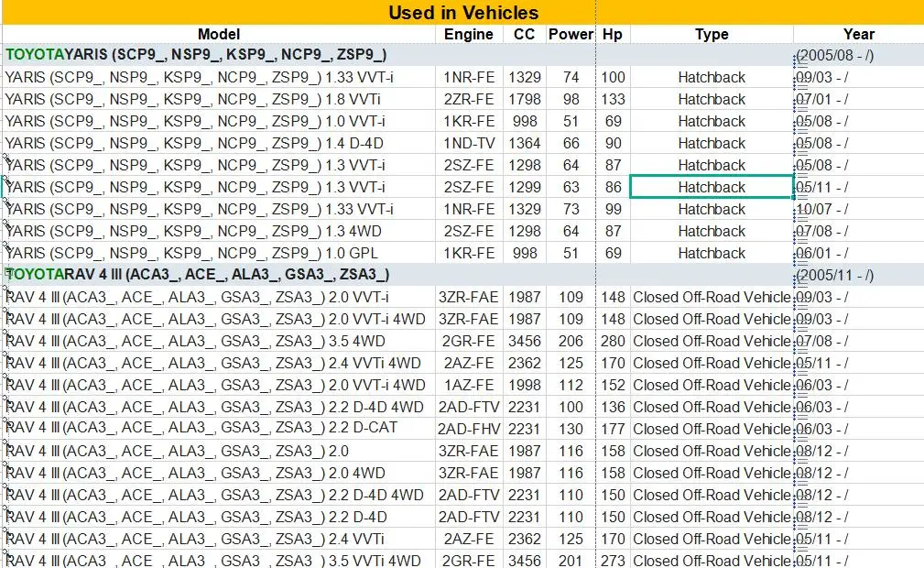Click CC cell 1299
Image resolution: width=924 pixels, height=568 pixels.
pyautogui.click(x=525, y=187)
